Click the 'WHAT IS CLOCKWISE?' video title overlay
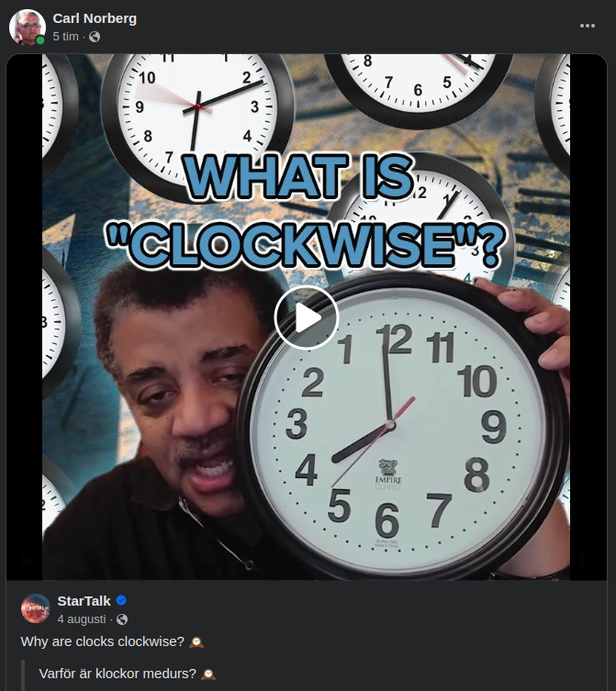Viewport: 616px width, 691px height. click(x=305, y=210)
